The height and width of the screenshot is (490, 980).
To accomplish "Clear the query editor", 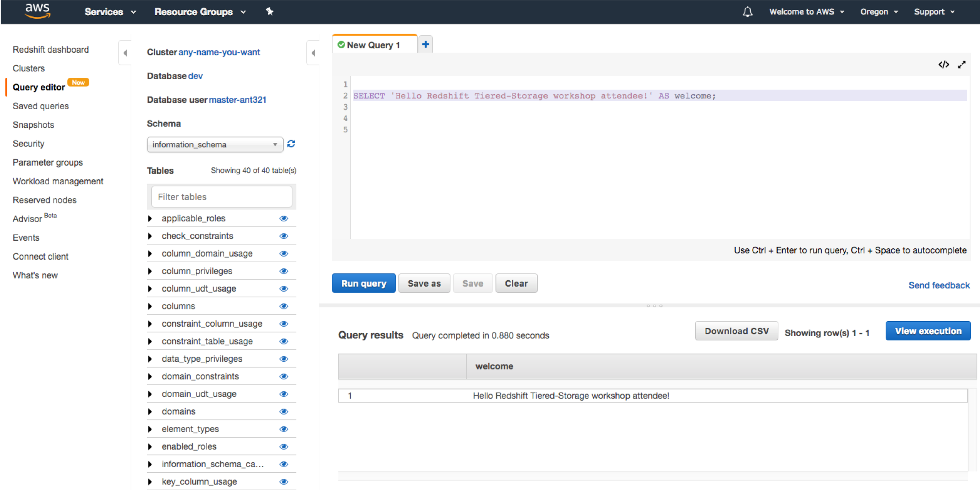I will click(516, 283).
